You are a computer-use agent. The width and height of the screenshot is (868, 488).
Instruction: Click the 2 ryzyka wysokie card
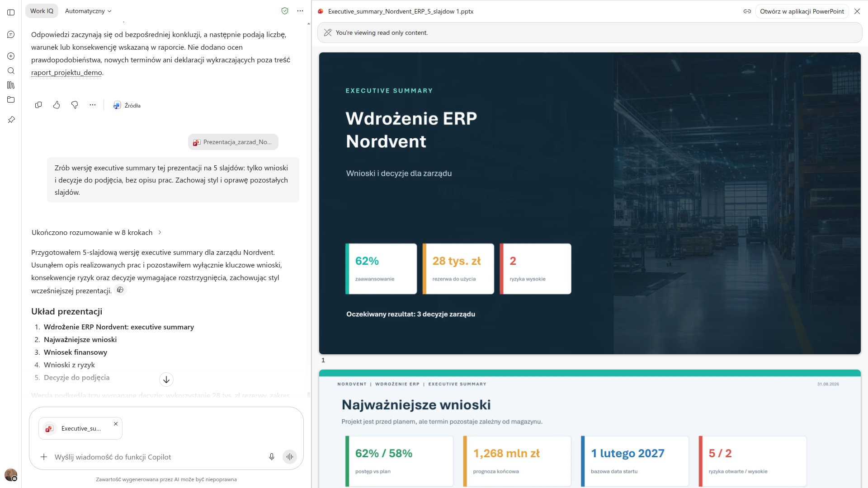(x=535, y=269)
